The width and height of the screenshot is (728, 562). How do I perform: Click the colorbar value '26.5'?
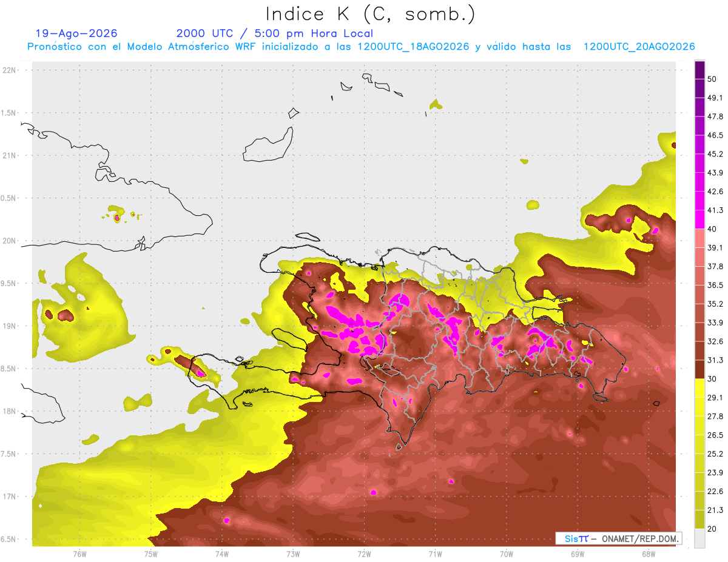(x=715, y=435)
